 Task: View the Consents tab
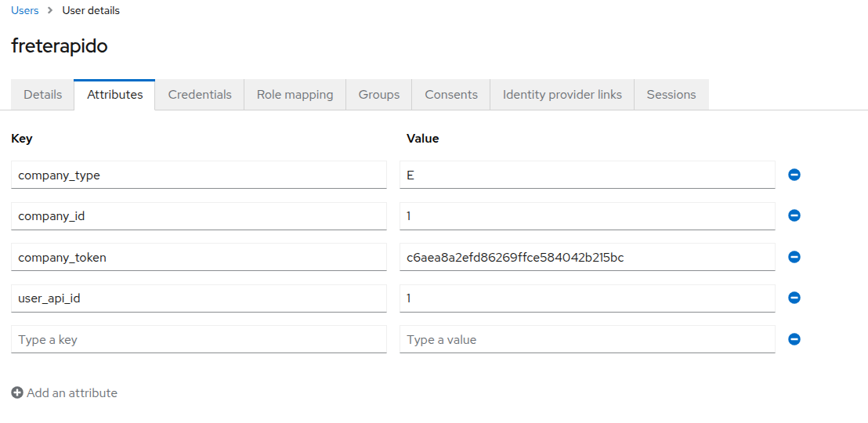click(451, 95)
